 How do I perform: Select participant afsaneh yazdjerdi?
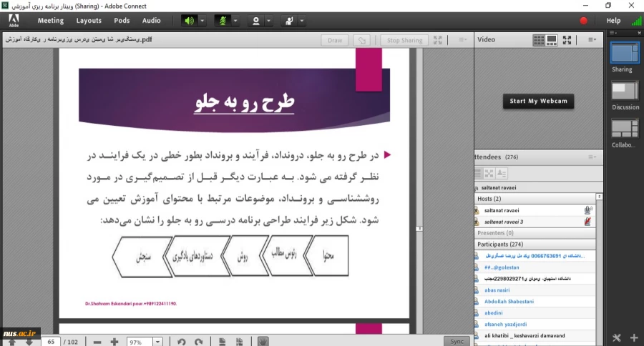point(535,325)
